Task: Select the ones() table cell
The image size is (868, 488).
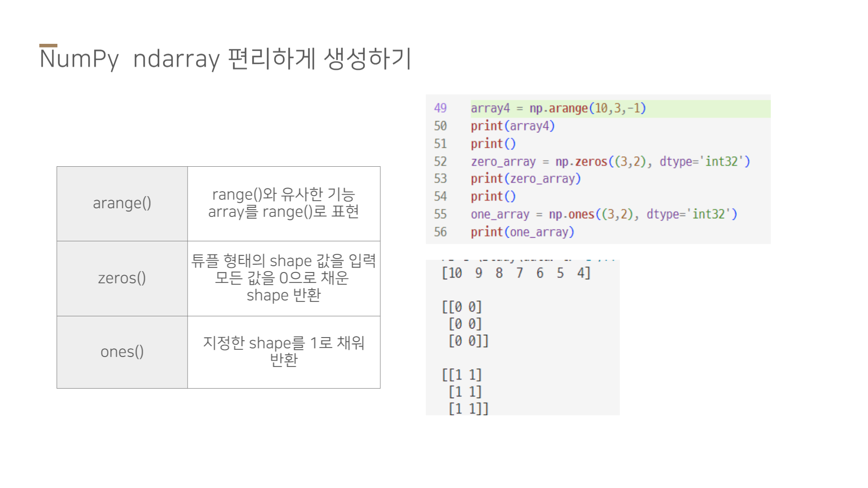Action: (122, 352)
